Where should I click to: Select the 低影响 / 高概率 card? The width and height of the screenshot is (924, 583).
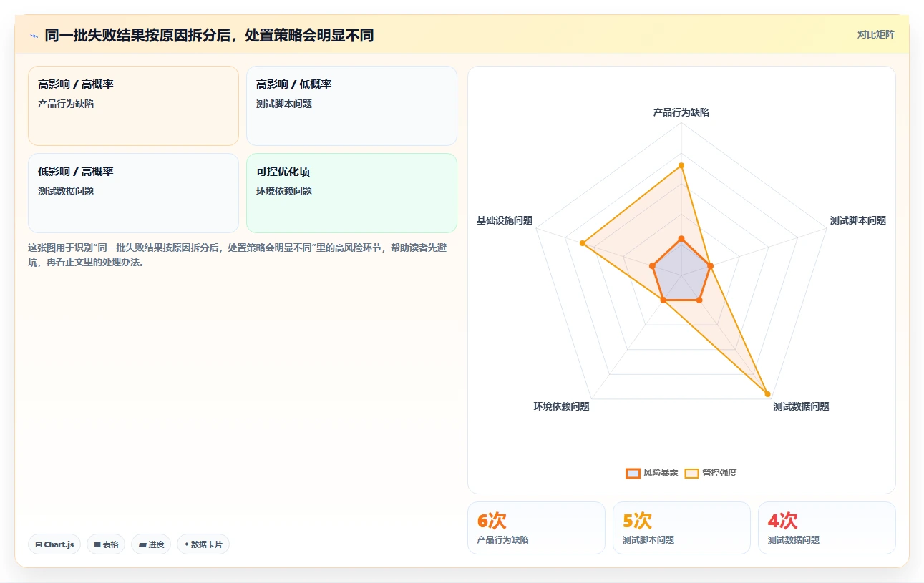pyautogui.click(x=133, y=193)
